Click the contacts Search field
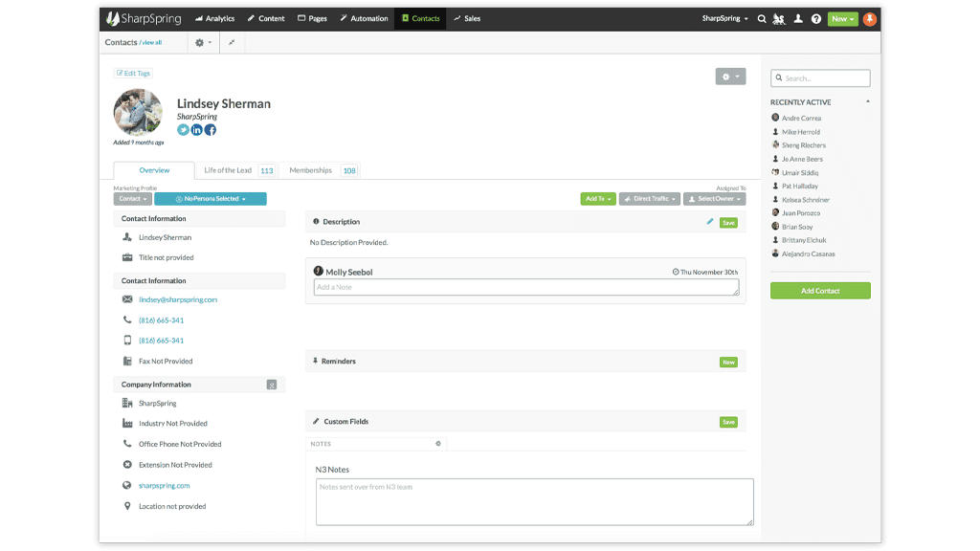Image resolution: width=980 pixels, height=551 pixels. (x=820, y=78)
